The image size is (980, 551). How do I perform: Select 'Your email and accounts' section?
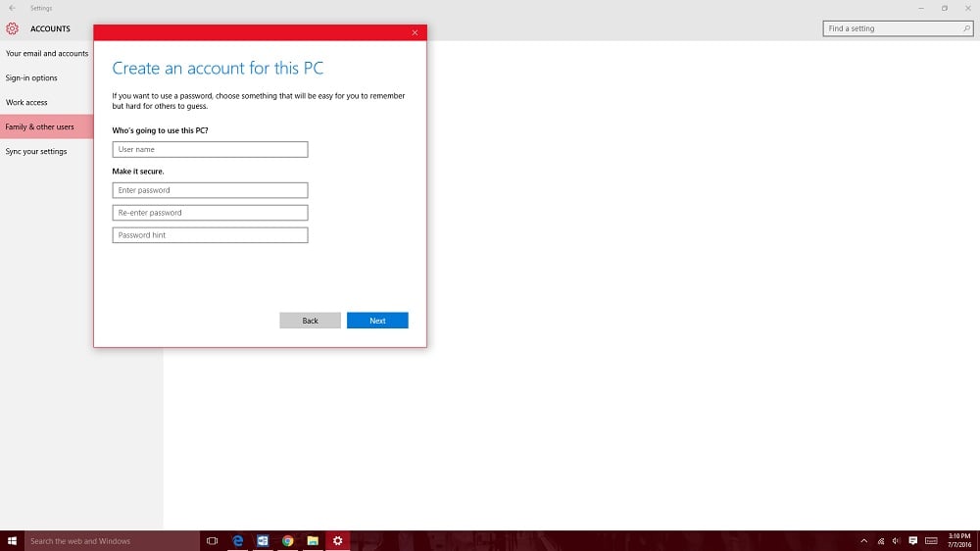point(47,54)
